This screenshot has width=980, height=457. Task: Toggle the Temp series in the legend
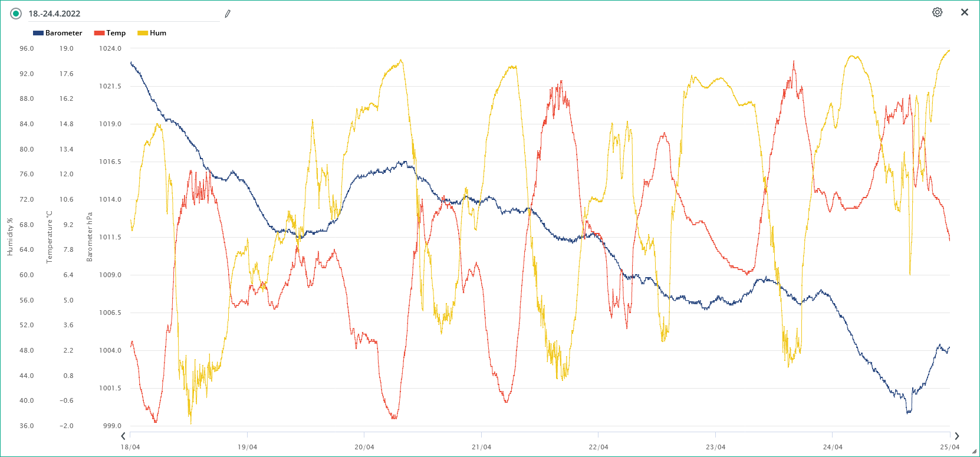coord(116,33)
